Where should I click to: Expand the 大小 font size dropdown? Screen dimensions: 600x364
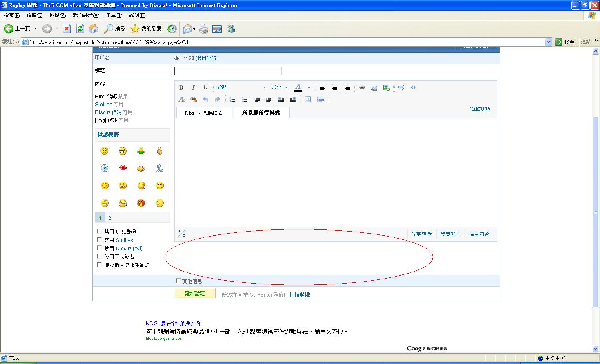coord(280,87)
